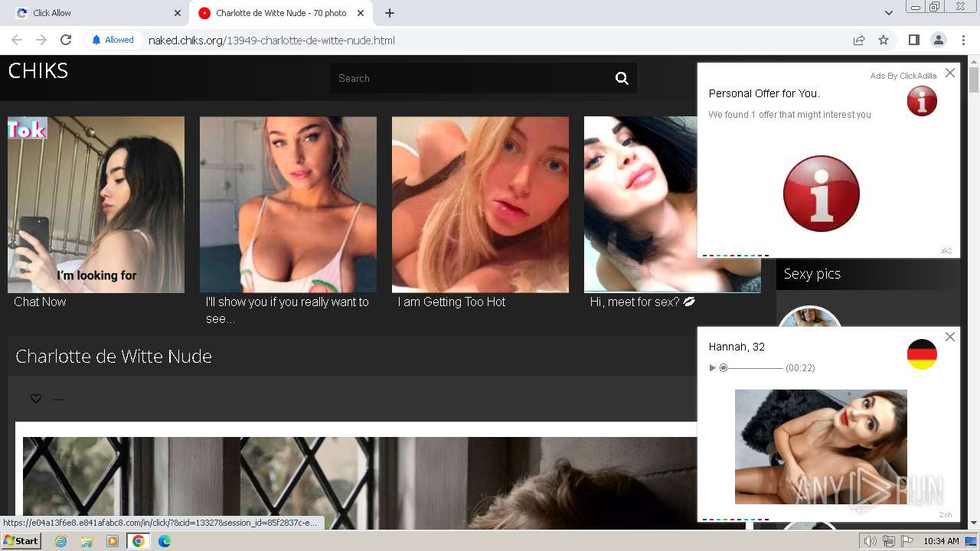Close the 'Click Allow' tab

(x=178, y=13)
